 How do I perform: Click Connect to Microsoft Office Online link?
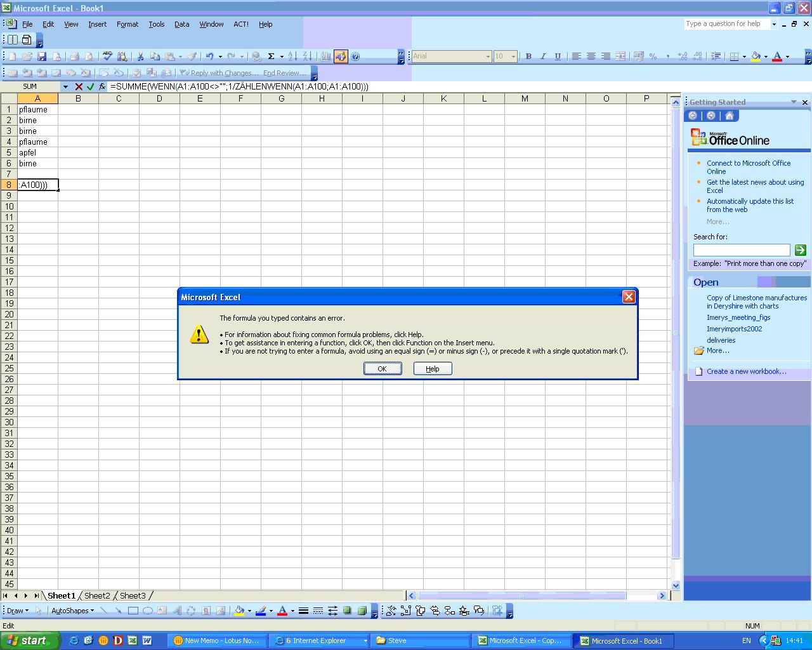pyautogui.click(x=749, y=167)
